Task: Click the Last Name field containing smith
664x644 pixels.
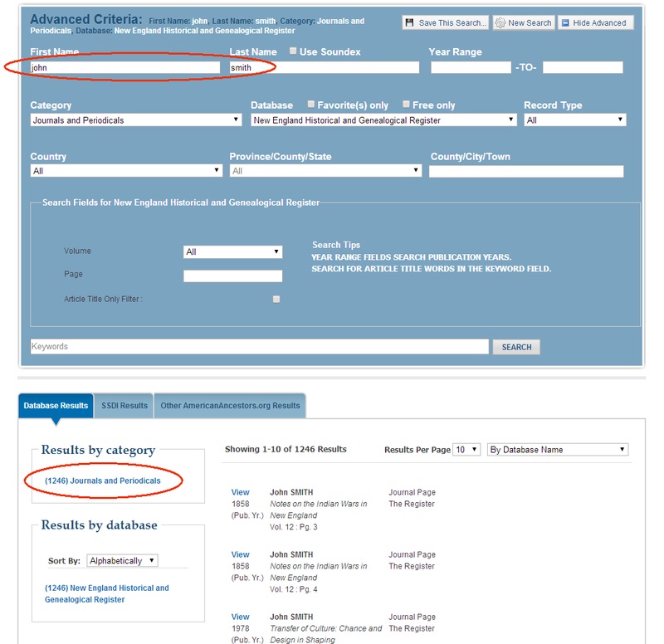Action: pyautogui.click(x=325, y=67)
